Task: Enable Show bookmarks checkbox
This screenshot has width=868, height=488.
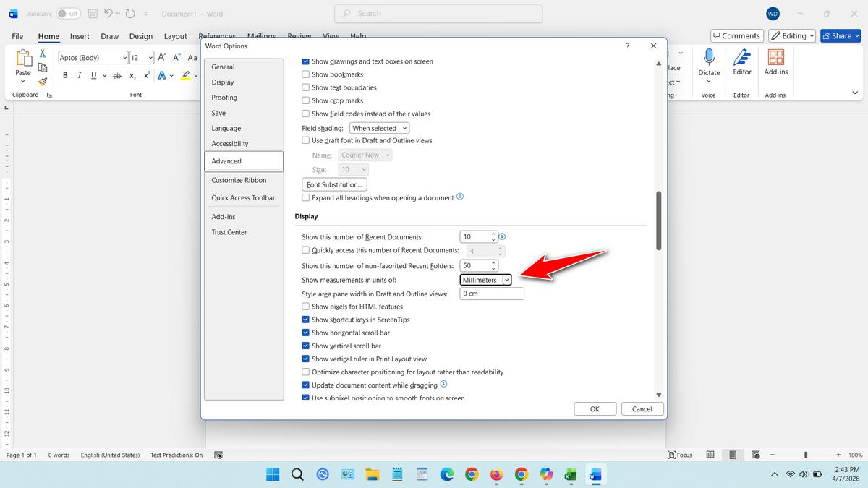Action: (305, 74)
